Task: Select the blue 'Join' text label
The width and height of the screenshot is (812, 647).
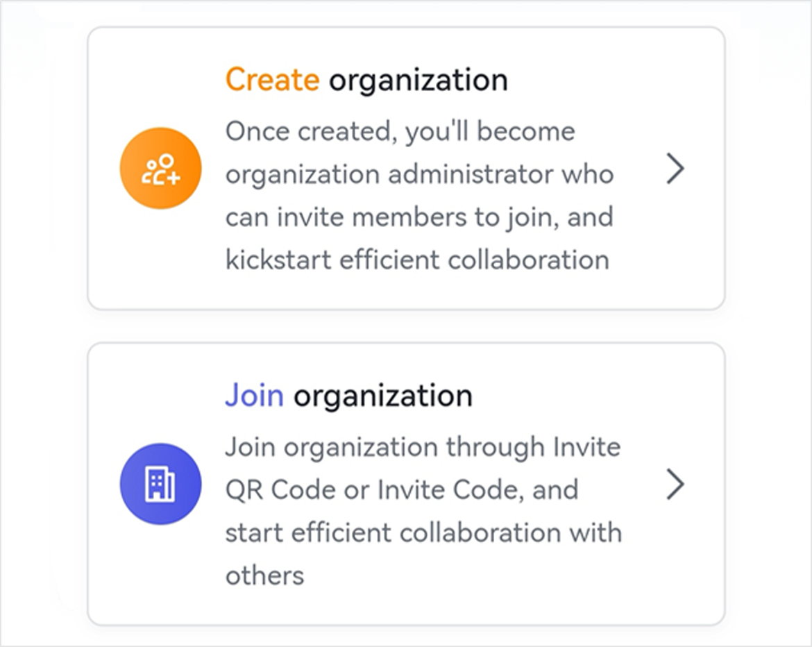Action: coord(254,394)
